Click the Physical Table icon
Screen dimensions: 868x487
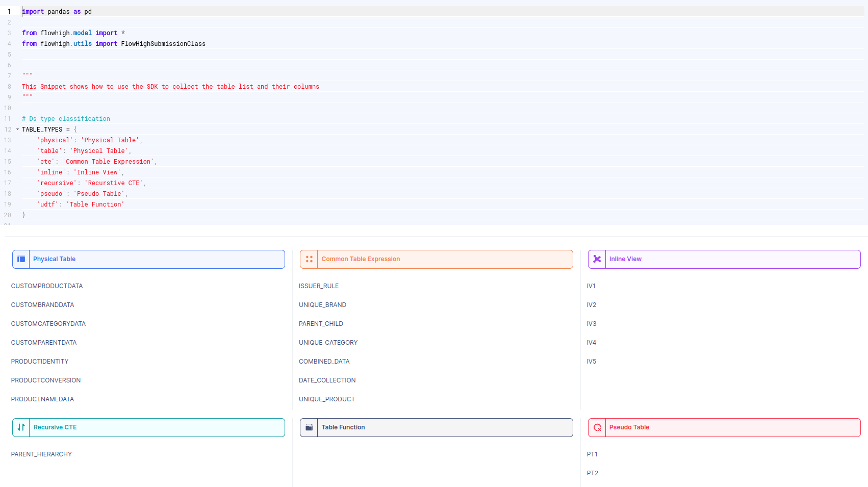[x=21, y=259]
